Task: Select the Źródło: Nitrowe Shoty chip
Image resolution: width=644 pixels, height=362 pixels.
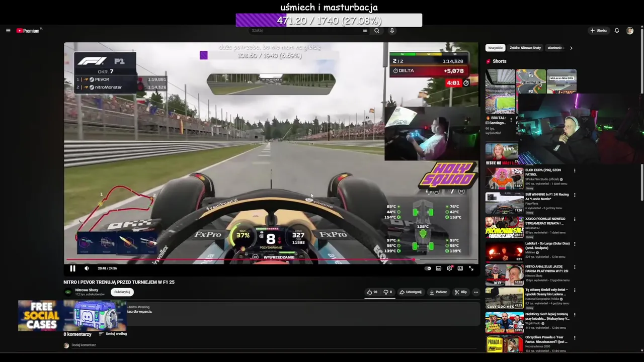Action: tap(525, 48)
